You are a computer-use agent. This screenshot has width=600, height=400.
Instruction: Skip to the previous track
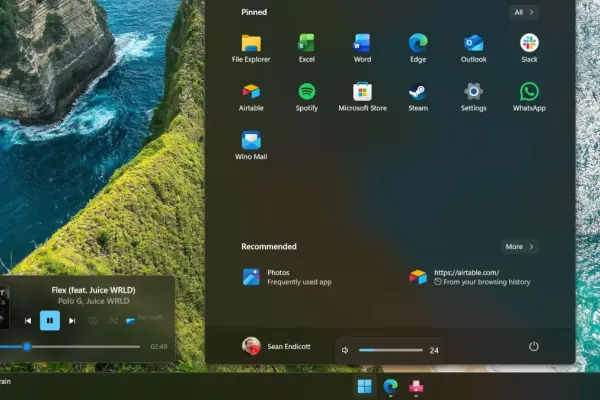coord(28,321)
